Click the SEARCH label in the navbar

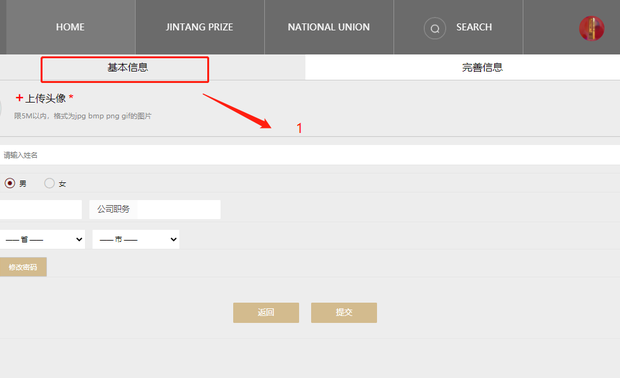(x=474, y=27)
